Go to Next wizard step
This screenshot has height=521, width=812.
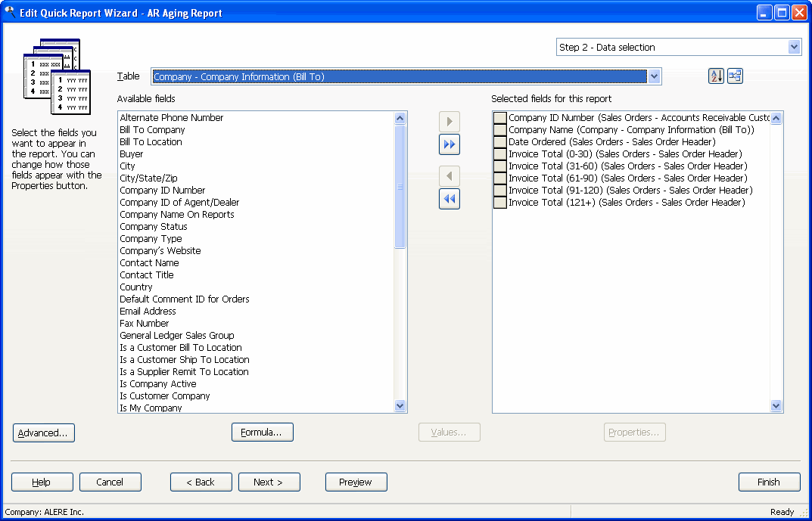click(269, 482)
